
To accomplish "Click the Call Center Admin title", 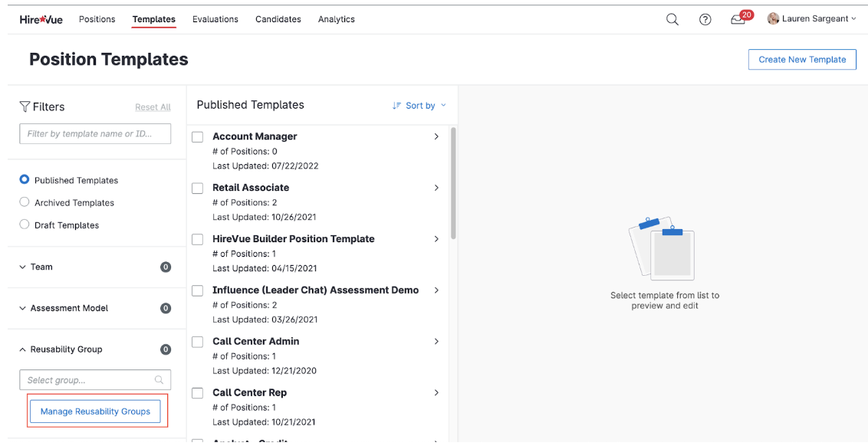I will pos(256,342).
